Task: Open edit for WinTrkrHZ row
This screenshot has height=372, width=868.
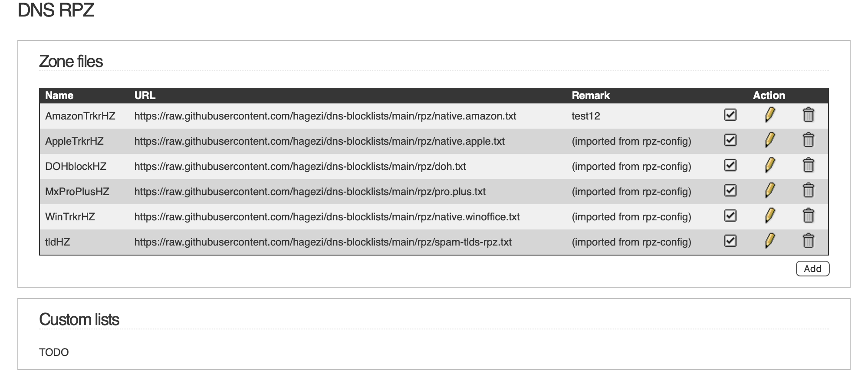Action: [769, 216]
